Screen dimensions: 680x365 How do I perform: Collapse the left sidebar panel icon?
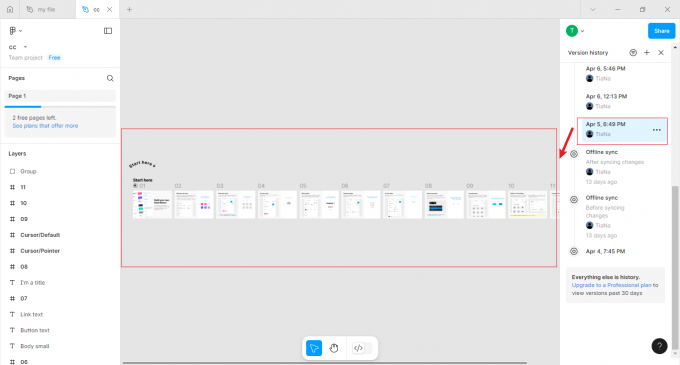tap(108, 31)
